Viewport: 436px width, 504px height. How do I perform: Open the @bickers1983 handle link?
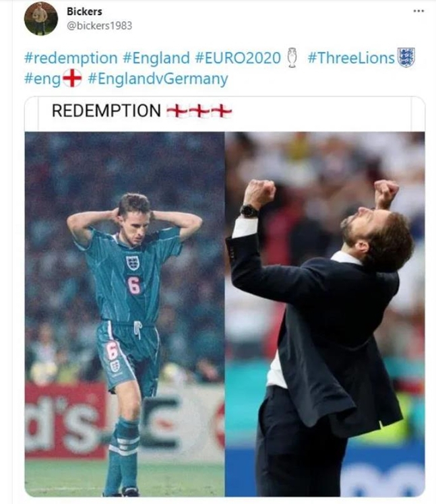[99, 26]
